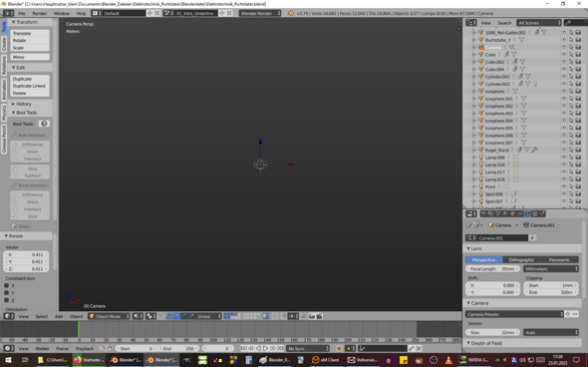
Task: Open the World properties tab icon
Action: click(505, 213)
